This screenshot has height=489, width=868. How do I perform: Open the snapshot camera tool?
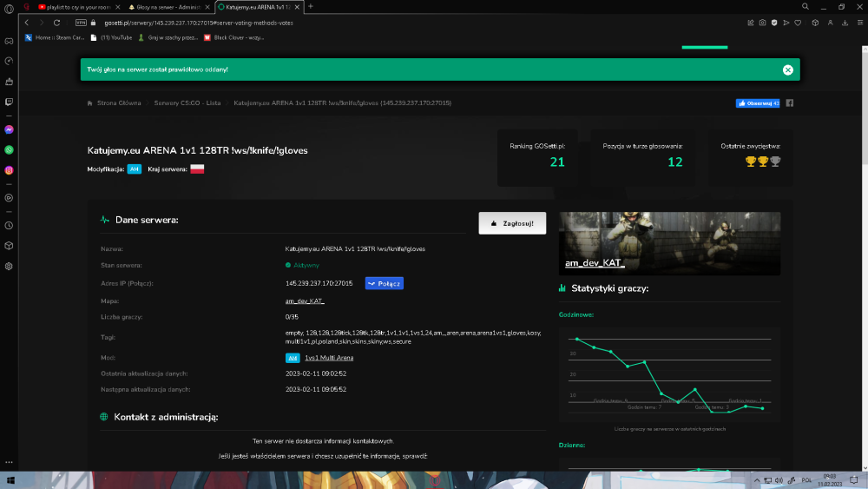[x=762, y=23]
